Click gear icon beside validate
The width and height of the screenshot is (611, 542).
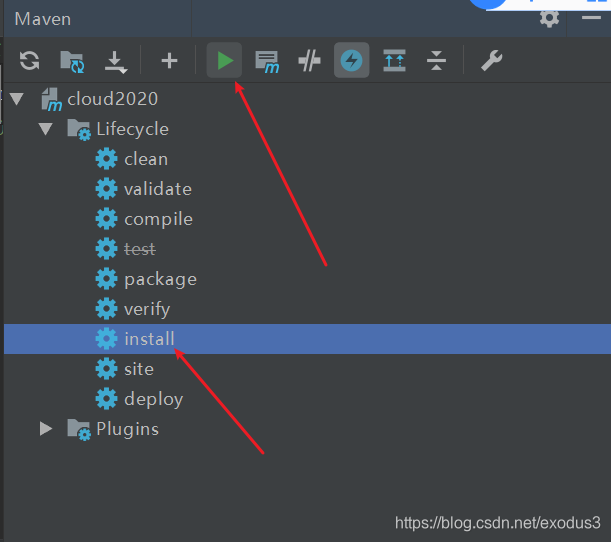[106, 189]
